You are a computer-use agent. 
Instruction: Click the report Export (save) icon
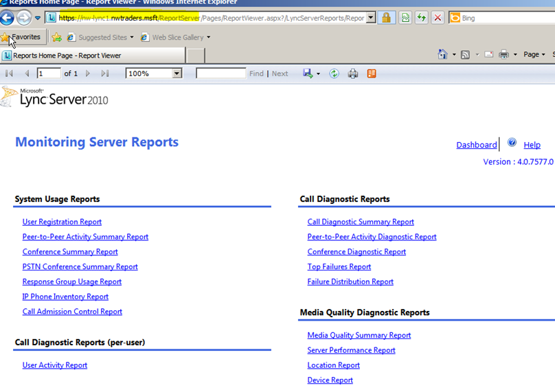tap(308, 73)
